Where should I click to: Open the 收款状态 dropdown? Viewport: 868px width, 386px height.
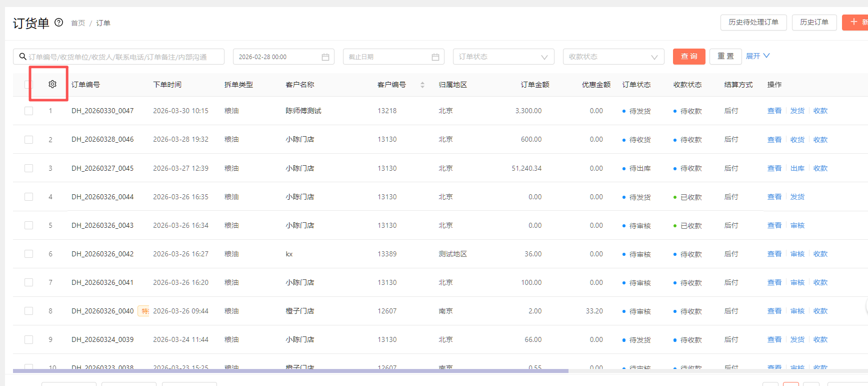(613, 57)
